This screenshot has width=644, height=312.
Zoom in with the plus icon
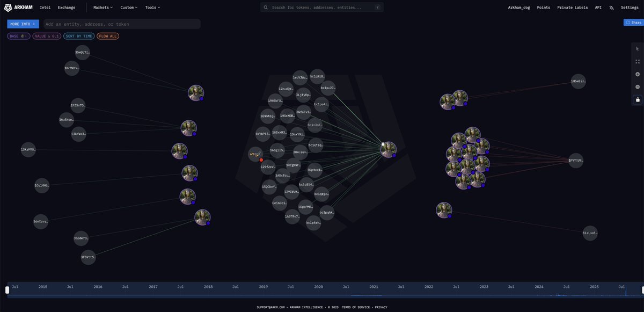(638, 74)
